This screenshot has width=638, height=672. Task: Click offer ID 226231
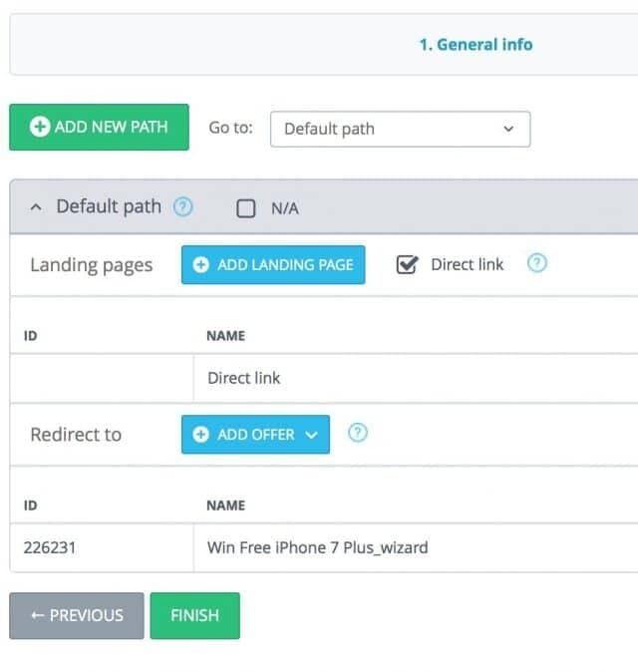49,547
